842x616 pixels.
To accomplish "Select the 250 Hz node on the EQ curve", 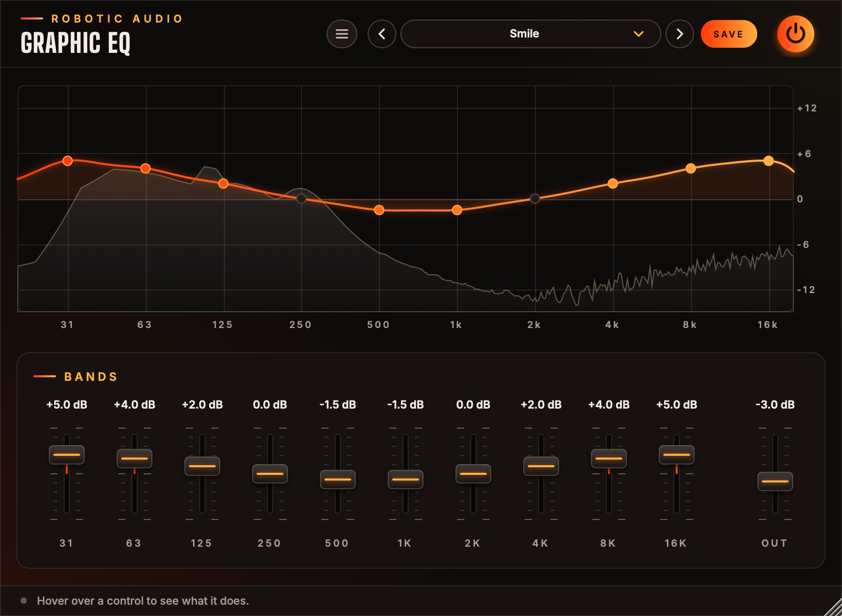I will pyautogui.click(x=301, y=199).
